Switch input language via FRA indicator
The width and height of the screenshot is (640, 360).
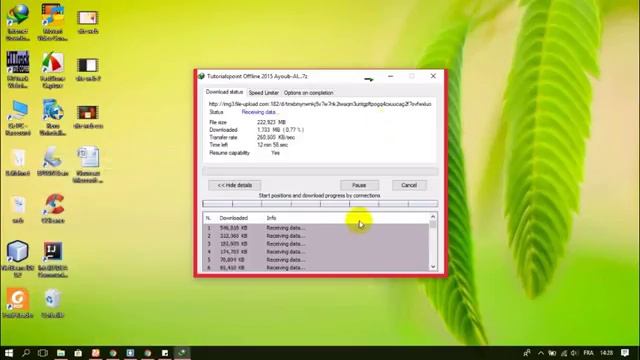[x=589, y=353]
